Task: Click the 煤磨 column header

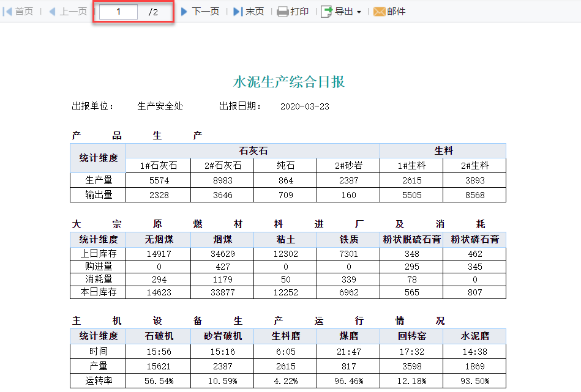Action: [348, 336]
